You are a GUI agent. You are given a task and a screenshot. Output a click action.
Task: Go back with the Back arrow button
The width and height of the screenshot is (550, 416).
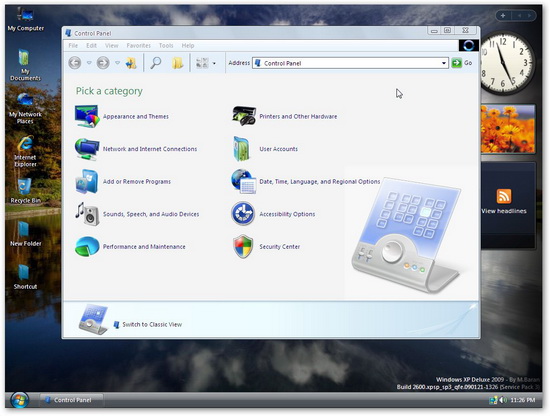(75, 63)
